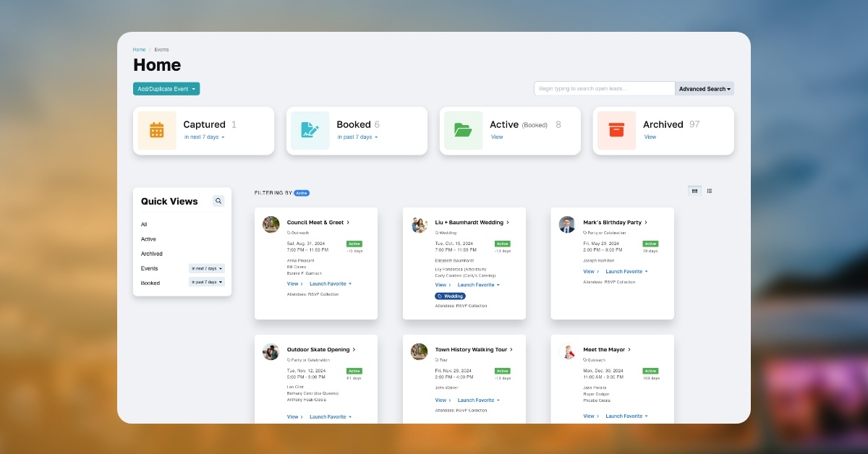The width and height of the screenshot is (868, 454).
Task: Click 'Joseph Hamilton' contact name
Action: (599, 260)
